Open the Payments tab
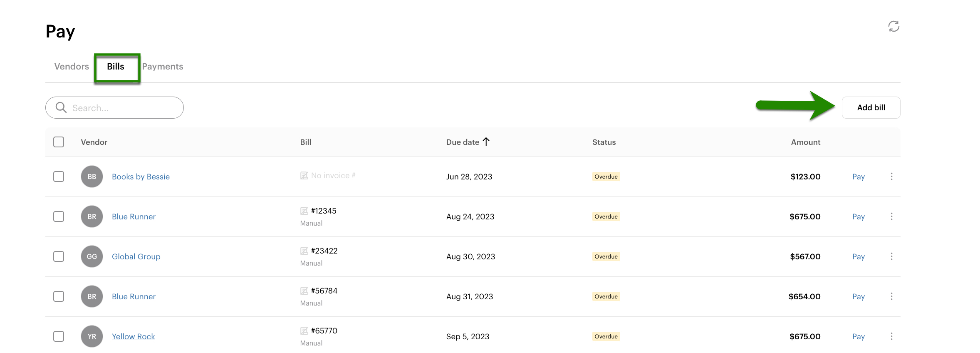Viewport: 980px width, 353px height. pyautogui.click(x=163, y=67)
